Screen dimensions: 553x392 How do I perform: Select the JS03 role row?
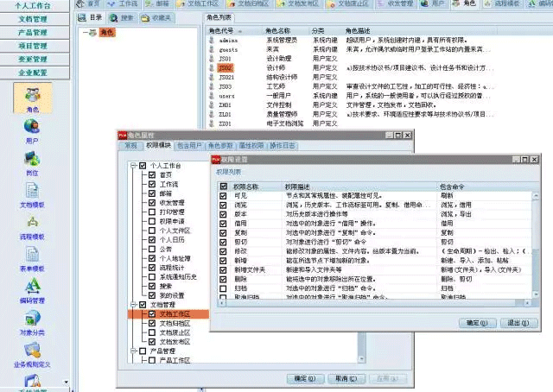point(226,86)
